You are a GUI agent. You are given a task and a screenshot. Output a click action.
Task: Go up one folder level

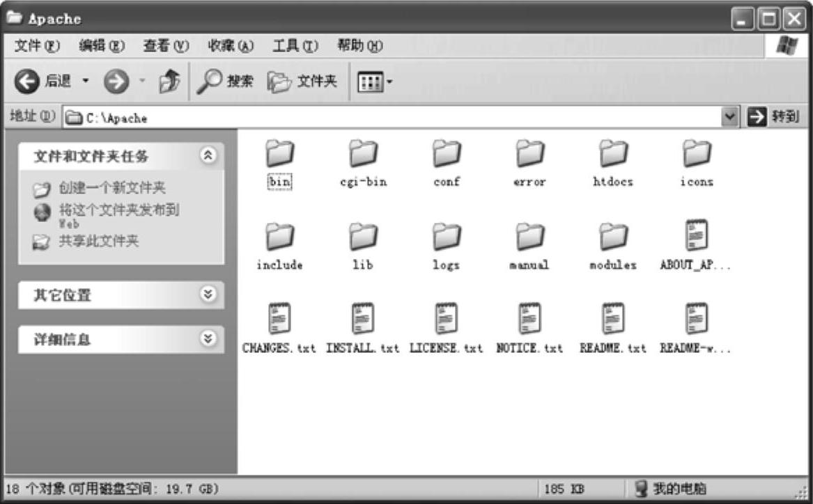(x=169, y=81)
